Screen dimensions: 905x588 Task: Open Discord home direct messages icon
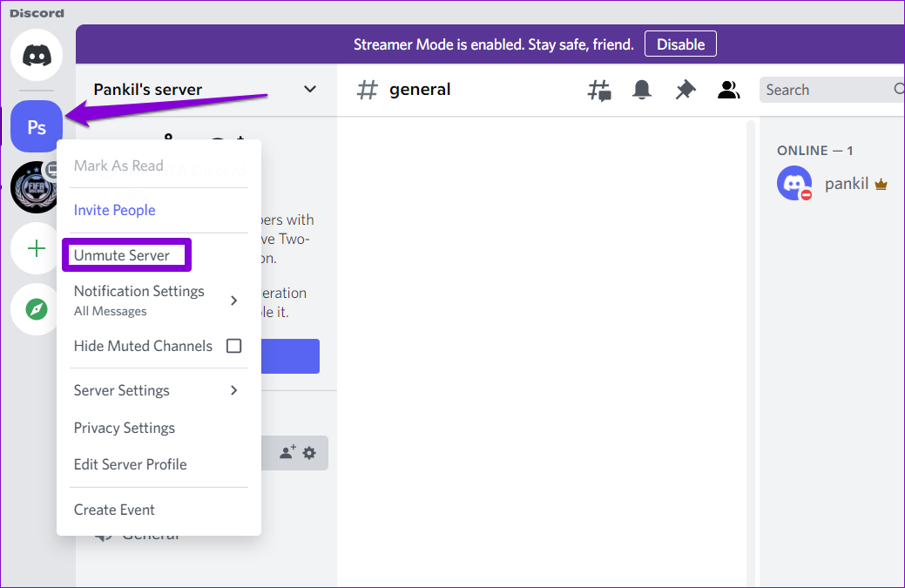click(x=37, y=56)
